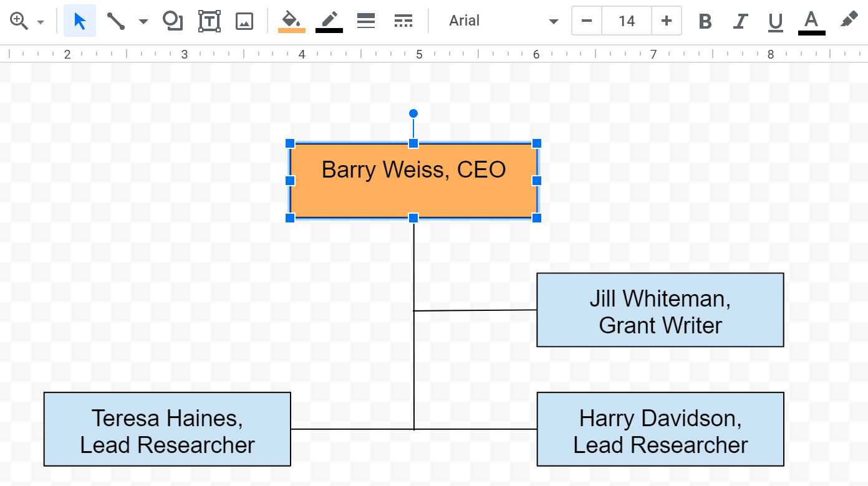Open the Fill color swatch
Viewport: 868px width, 486px height.
(x=291, y=20)
